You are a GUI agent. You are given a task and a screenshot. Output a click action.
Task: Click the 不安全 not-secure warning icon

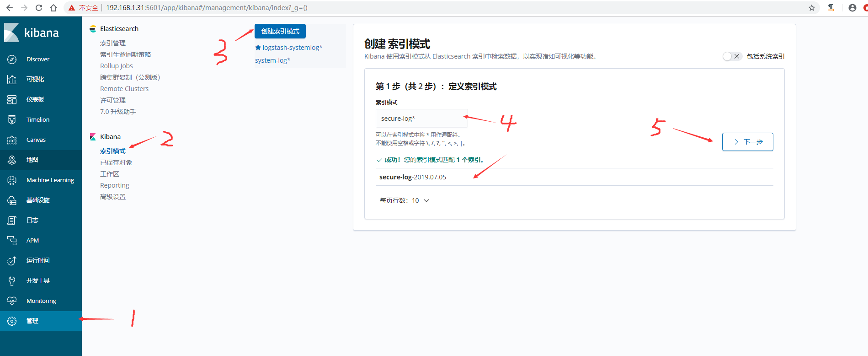pyautogui.click(x=72, y=8)
